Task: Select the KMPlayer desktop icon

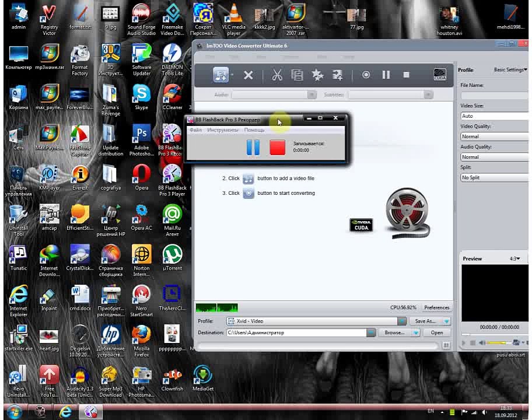Action: pos(49,177)
